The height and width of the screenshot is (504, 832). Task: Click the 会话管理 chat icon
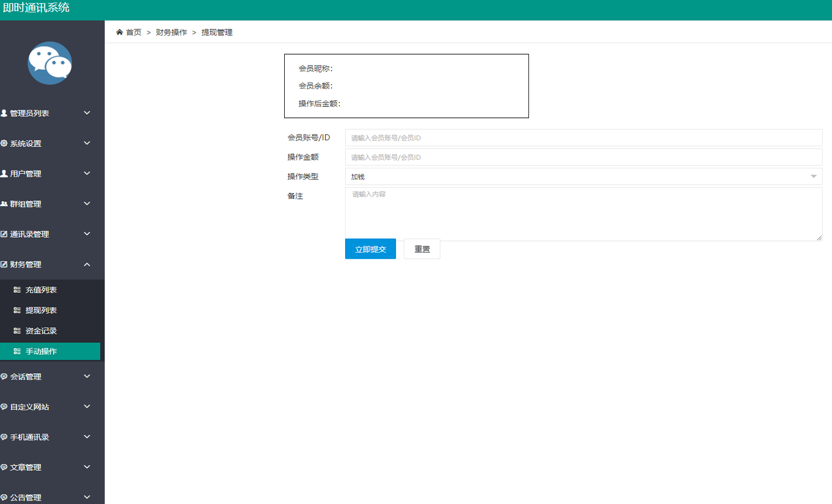[x=4, y=377]
